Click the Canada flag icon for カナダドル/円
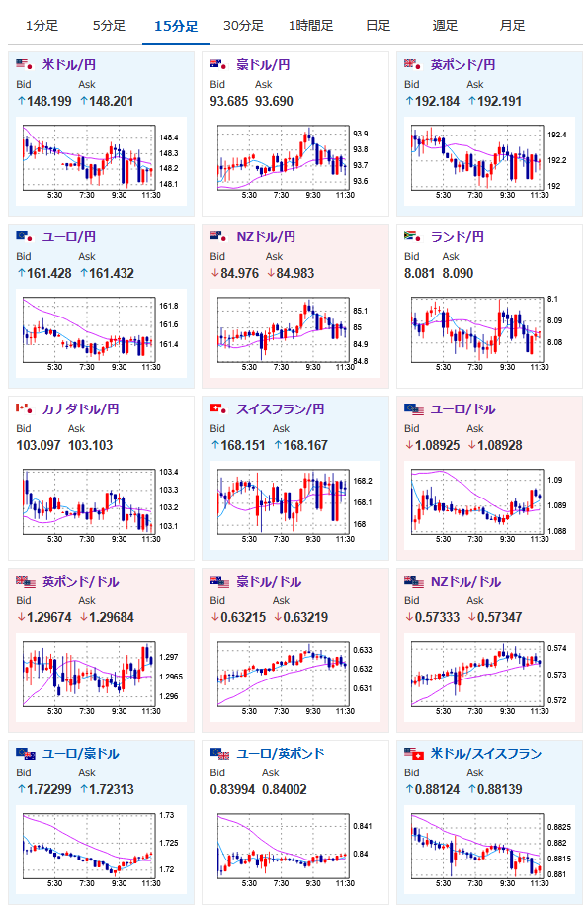588x905 pixels. coord(24,408)
